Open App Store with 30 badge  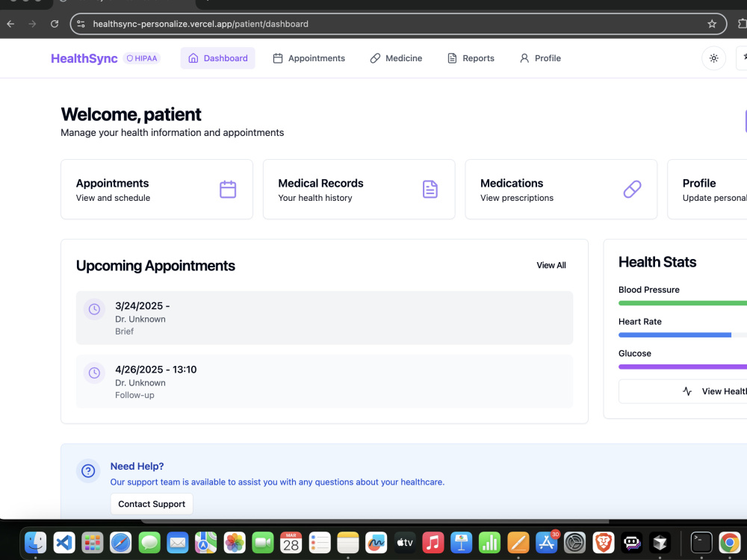547,543
